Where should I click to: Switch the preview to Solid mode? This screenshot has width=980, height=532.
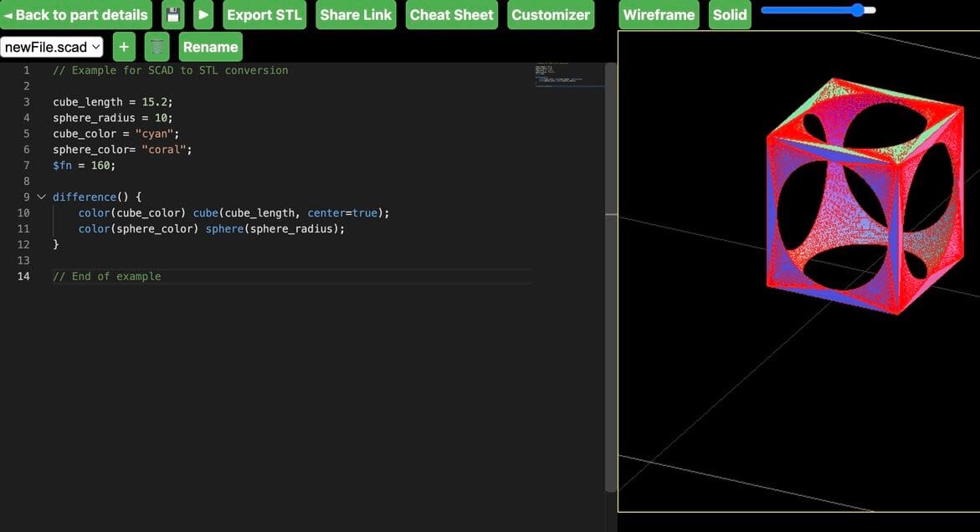pyautogui.click(x=730, y=15)
